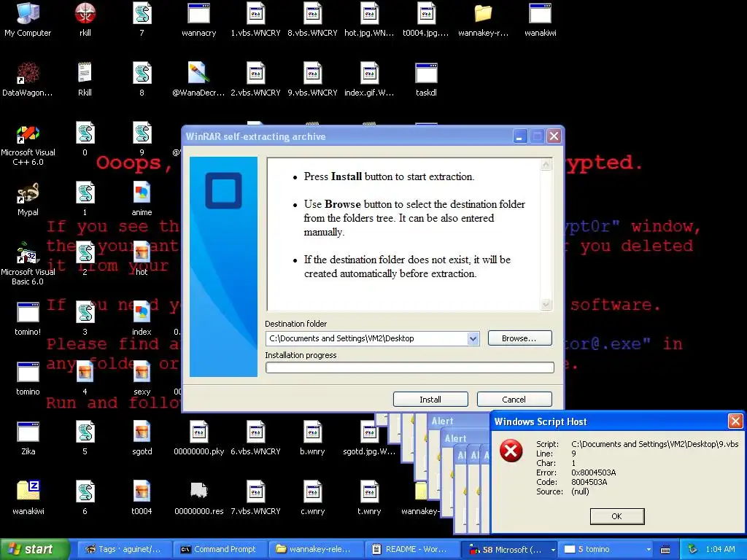The width and height of the screenshot is (747, 560).
Task: Click scroll up arrow in instructions box
Action: pyautogui.click(x=546, y=165)
